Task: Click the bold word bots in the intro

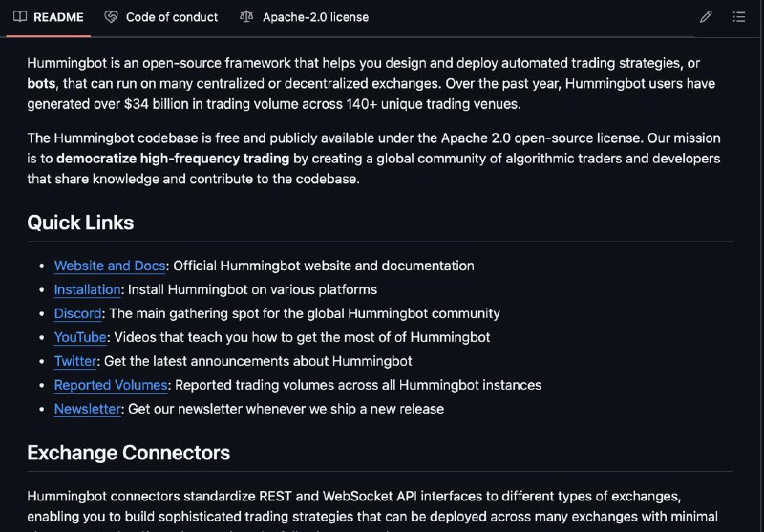Action: point(41,83)
